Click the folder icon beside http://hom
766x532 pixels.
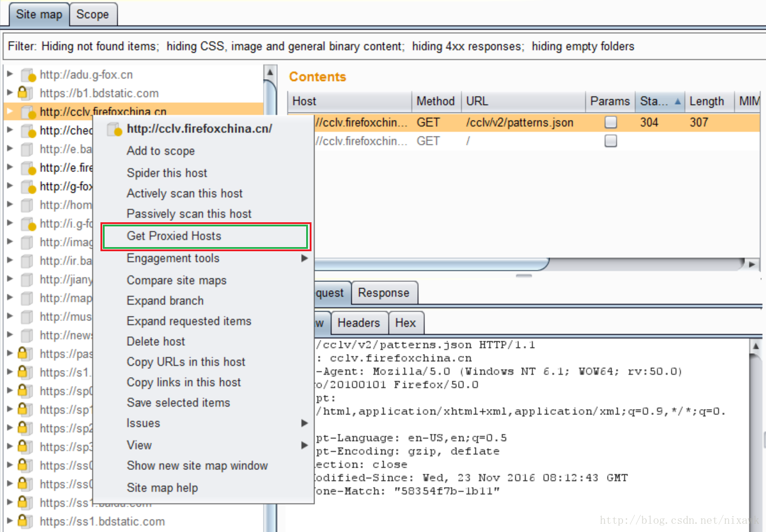[x=27, y=205]
